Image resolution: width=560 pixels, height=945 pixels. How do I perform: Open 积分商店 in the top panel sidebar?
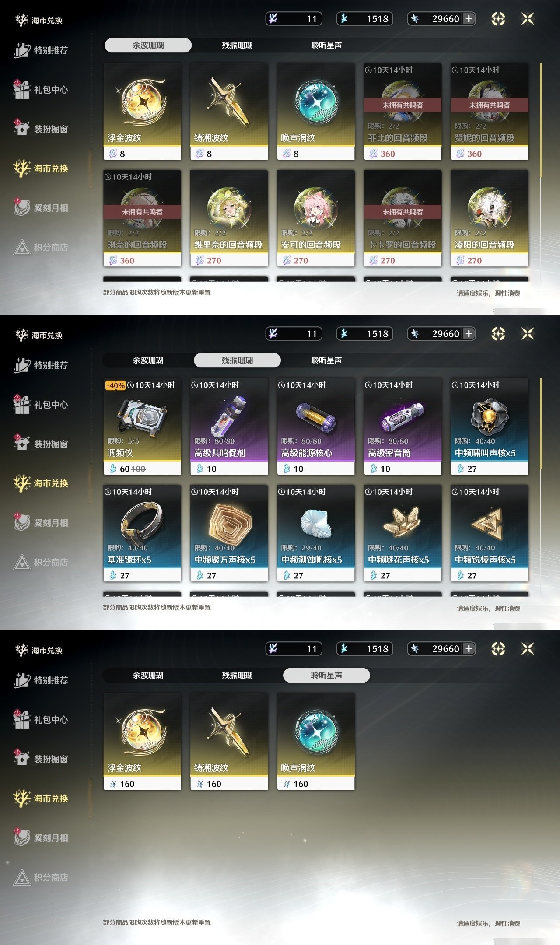pos(42,247)
